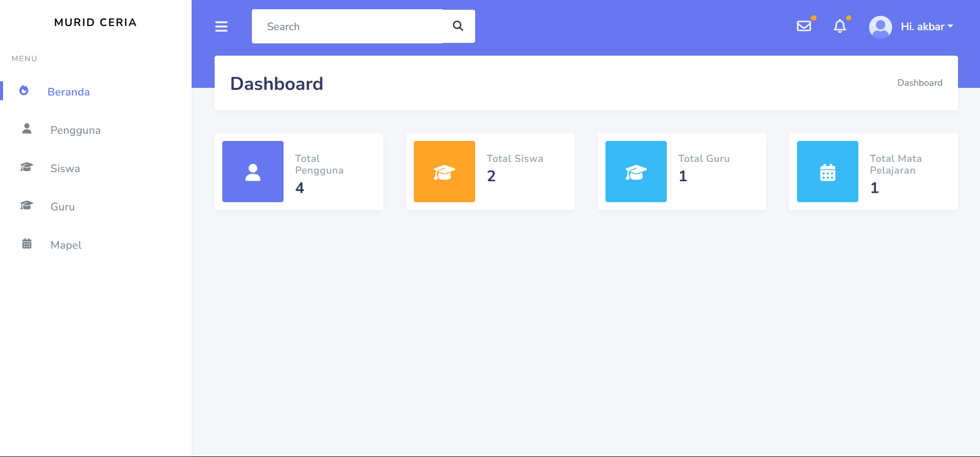Screen dimensions: 980x457
Task: Click the value 4 under Total Pengguna
Action: (x=300, y=188)
